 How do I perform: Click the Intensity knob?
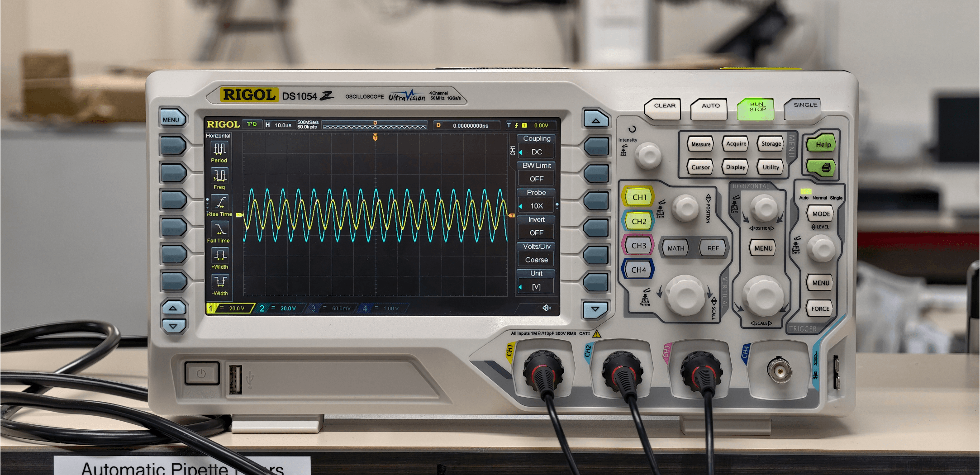[x=648, y=155]
